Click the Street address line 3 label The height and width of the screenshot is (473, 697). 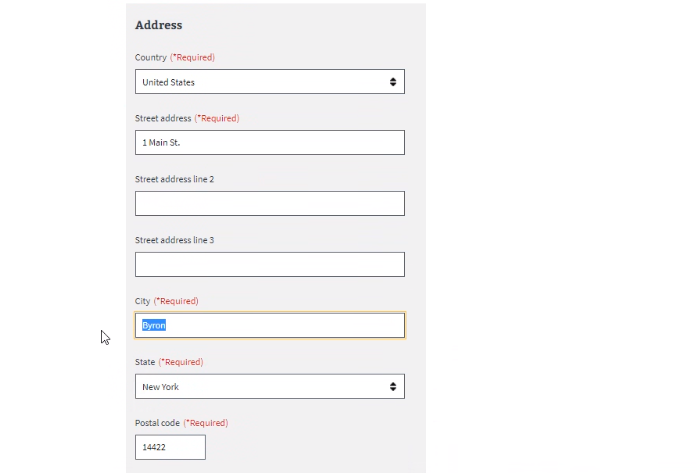(174, 241)
